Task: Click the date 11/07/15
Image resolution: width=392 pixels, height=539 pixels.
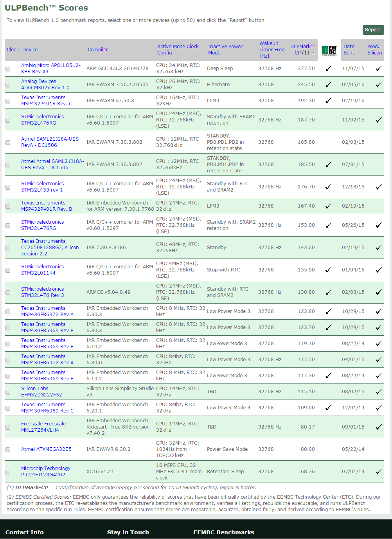Action: 353,69
